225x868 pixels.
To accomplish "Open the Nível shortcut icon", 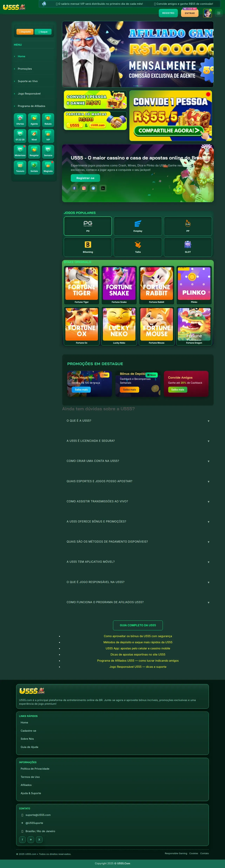I will pos(34,136).
